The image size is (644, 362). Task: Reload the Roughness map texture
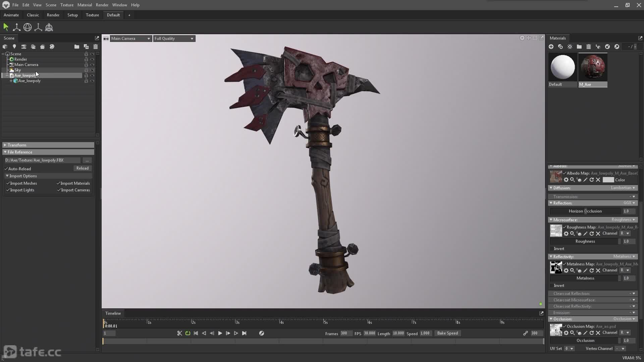(592, 234)
